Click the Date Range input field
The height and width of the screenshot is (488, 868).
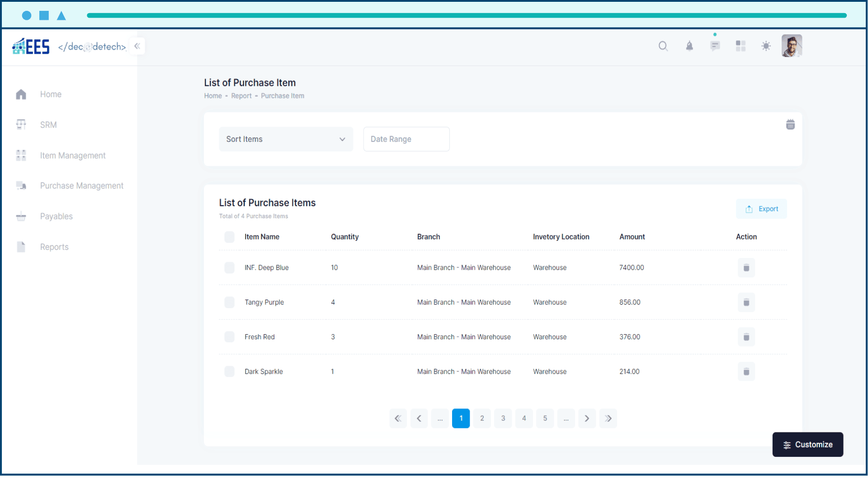(406, 139)
